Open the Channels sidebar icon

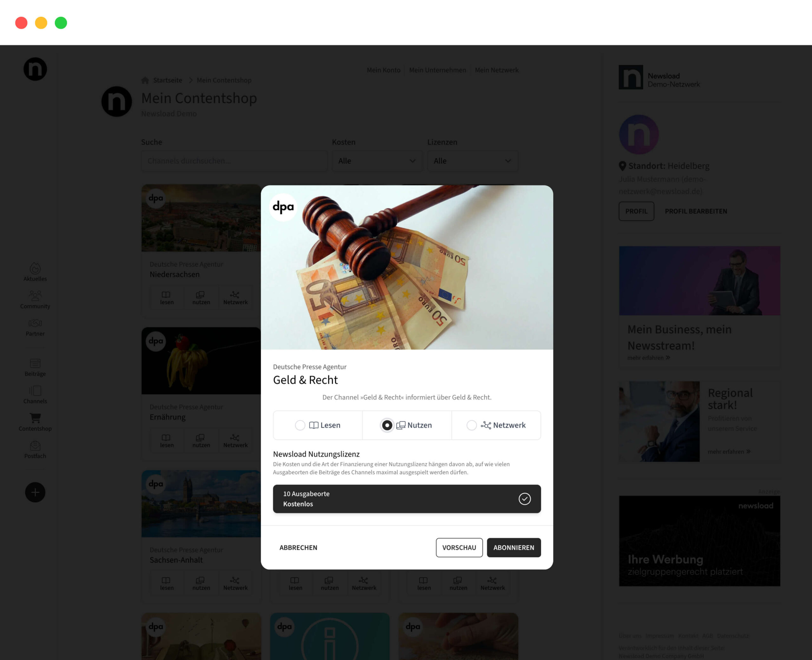[x=35, y=394]
